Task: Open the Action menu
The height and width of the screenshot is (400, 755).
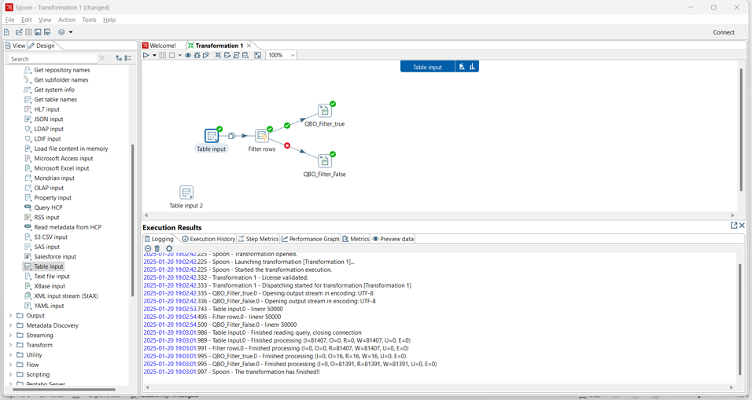Action: click(x=66, y=20)
